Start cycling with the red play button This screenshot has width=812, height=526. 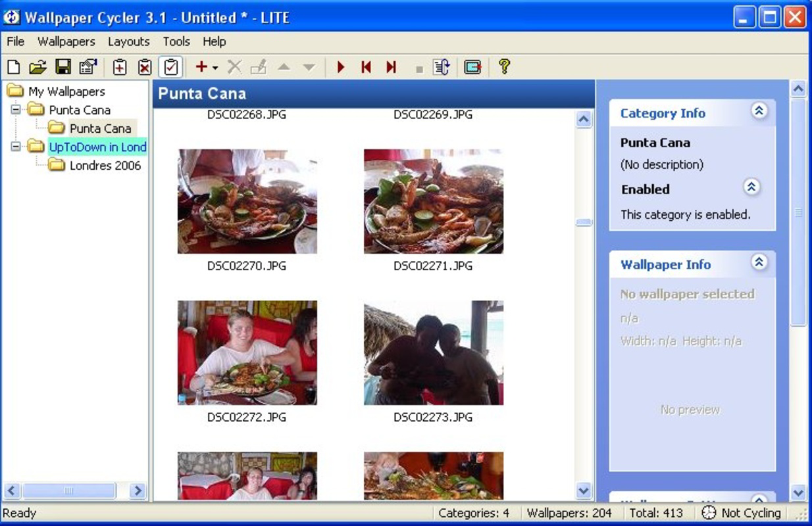coord(341,66)
